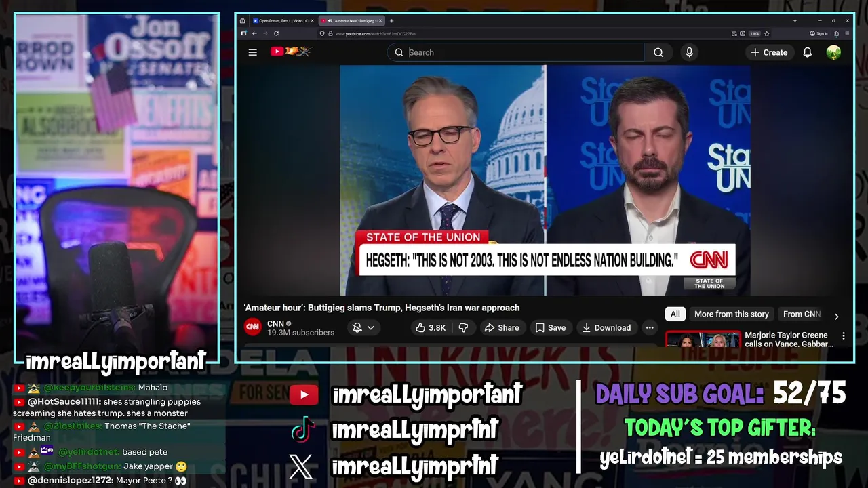The width and height of the screenshot is (868, 488).
Task: Select the 'More from this story' chip
Action: [731, 314]
